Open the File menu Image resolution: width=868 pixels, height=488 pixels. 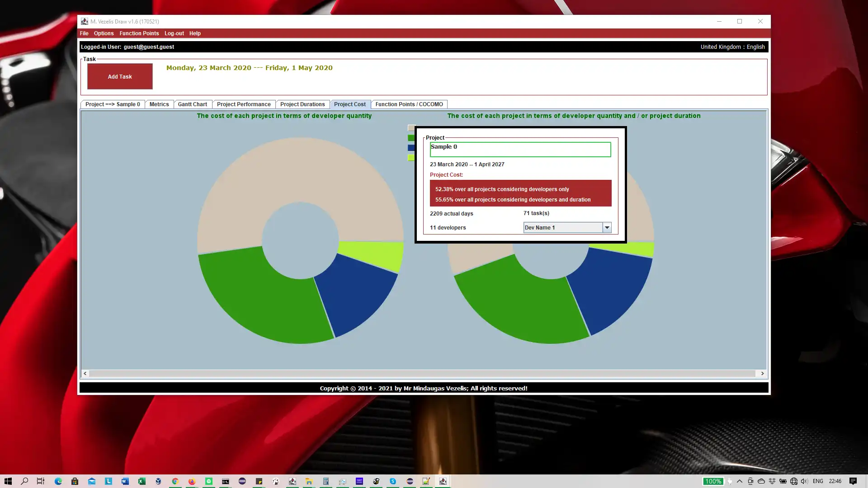[x=84, y=33]
